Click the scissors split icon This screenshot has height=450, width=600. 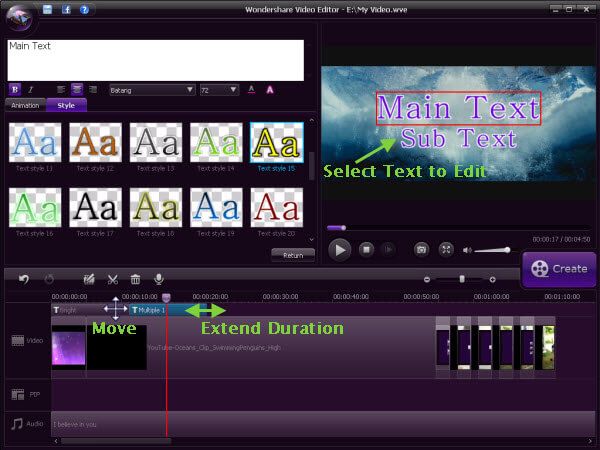[x=112, y=279]
